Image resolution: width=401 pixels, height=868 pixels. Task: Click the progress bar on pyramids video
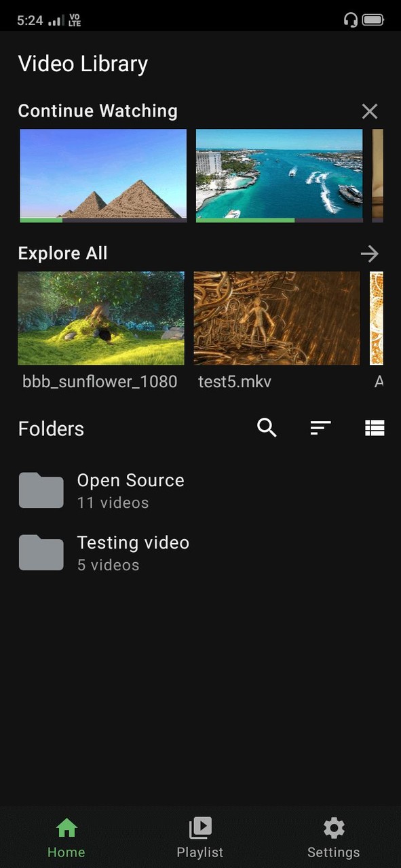coord(102,220)
